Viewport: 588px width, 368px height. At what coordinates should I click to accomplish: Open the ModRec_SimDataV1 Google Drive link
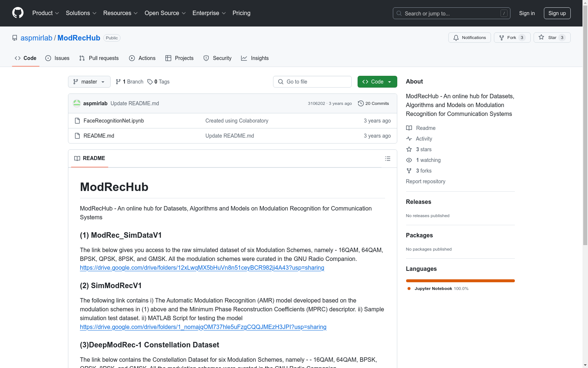[202, 268]
